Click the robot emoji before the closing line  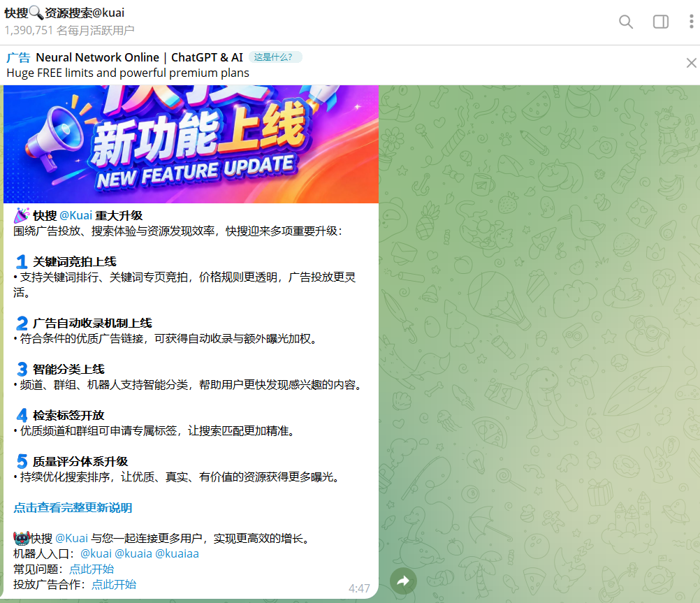click(x=22, y=538)
